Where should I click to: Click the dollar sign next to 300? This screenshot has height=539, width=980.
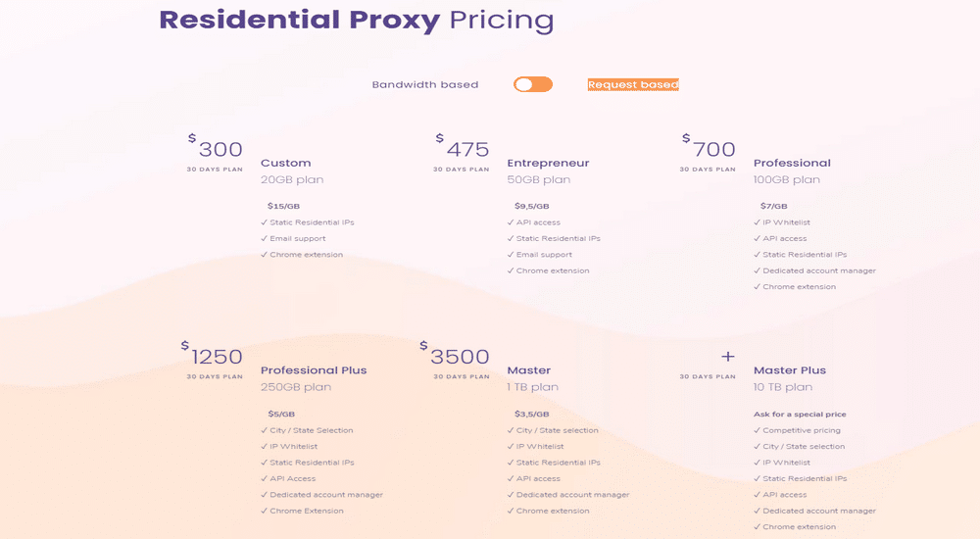coord(192,138)
